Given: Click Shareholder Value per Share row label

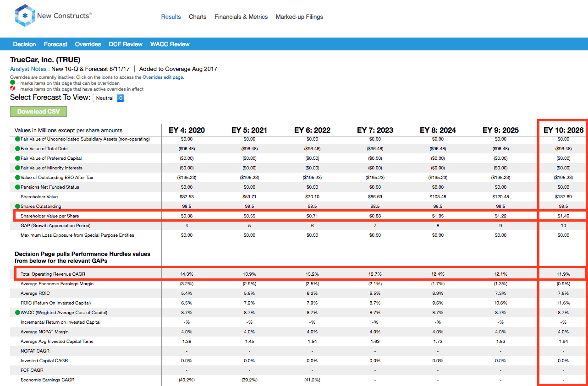Looking at the screenshot, I should tap(49, 216).
